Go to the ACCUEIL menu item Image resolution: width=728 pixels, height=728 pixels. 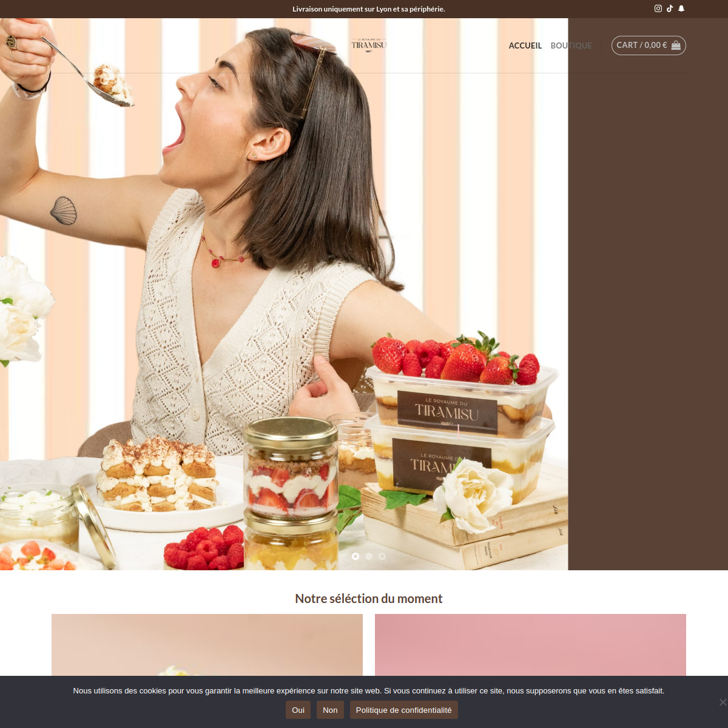pos(525,45)
